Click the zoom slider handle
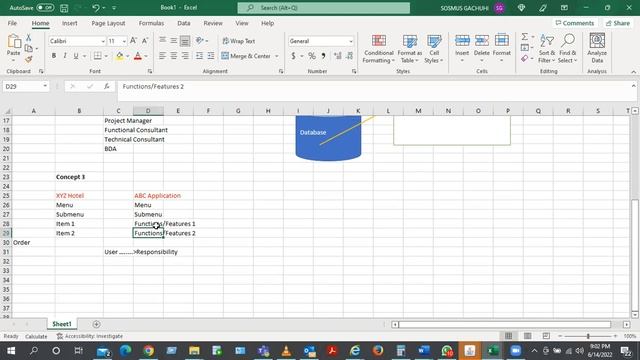The width and height of the screenshot is (640, 360). 588,336
